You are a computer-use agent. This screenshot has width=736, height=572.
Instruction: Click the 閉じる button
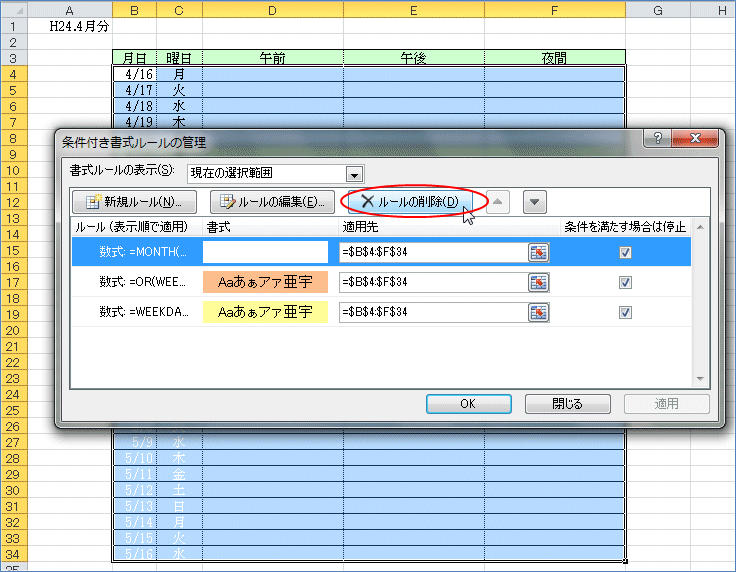coord(567,404)
